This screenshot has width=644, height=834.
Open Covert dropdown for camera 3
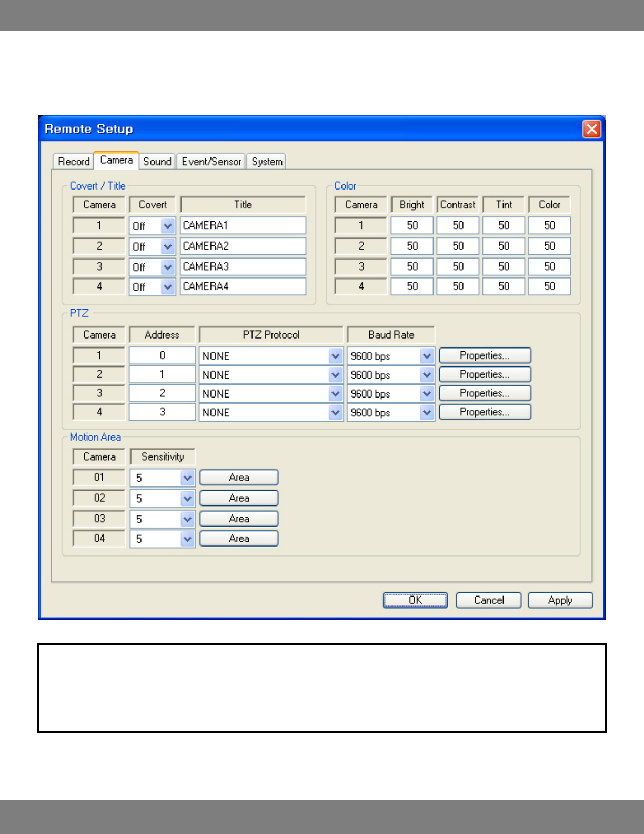tap(168, 267)
